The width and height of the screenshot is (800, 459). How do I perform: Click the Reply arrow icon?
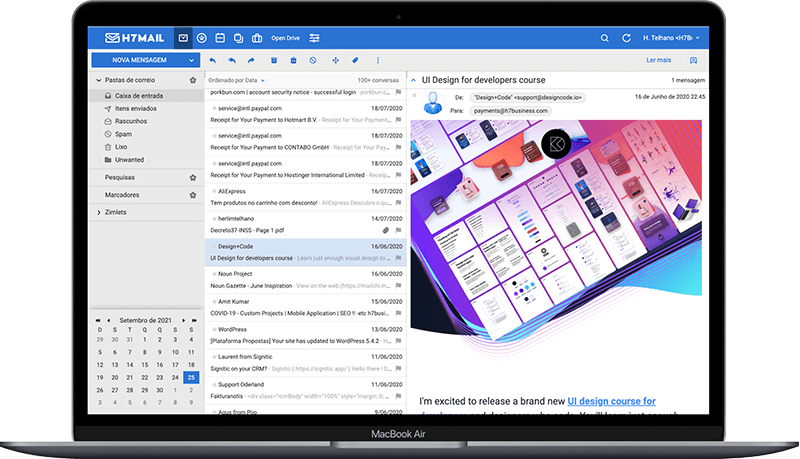tap(213, 60)
